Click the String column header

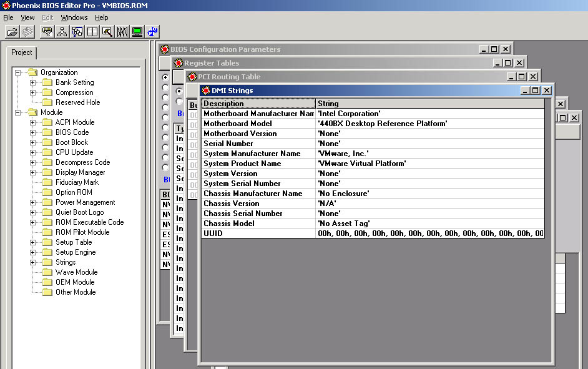pos(429,104)
